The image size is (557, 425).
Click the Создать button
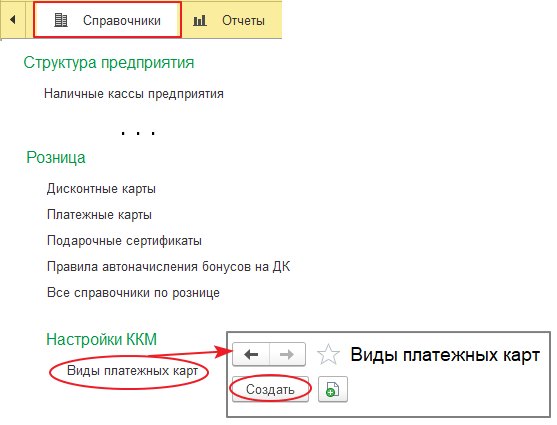point(270,389)
